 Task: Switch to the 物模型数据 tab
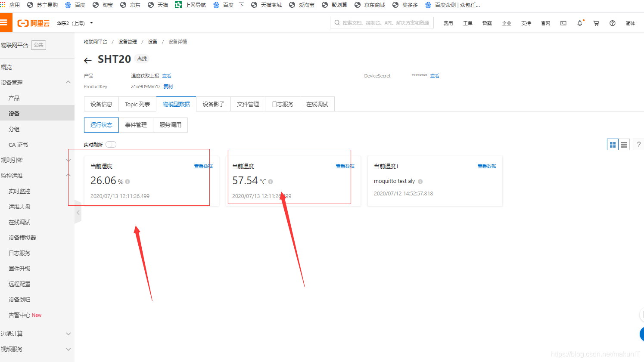pyautogui.click(x=176, y=104)
